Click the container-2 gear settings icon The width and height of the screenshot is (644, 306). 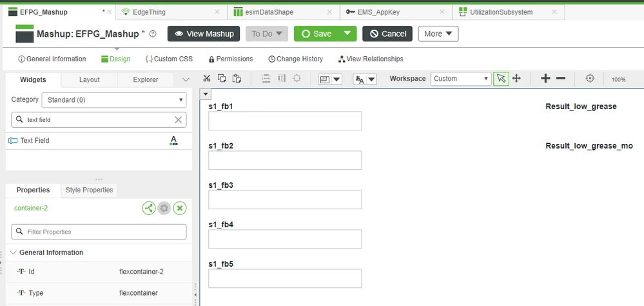(x=164, y=208)
